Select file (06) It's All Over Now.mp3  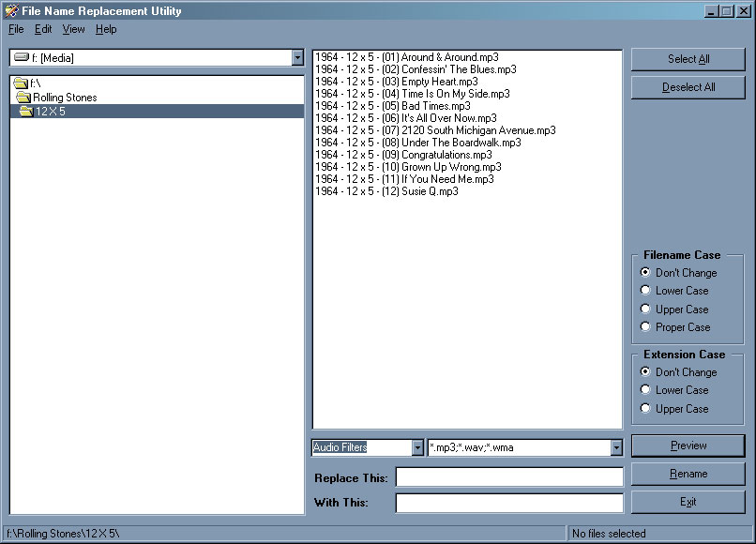coord(406,118)
